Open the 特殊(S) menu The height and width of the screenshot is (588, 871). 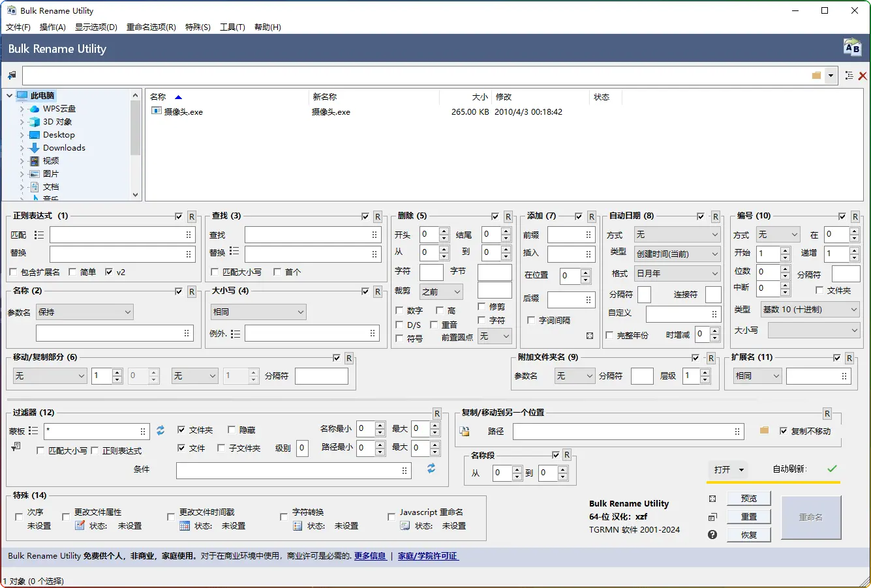pos(198,27)
